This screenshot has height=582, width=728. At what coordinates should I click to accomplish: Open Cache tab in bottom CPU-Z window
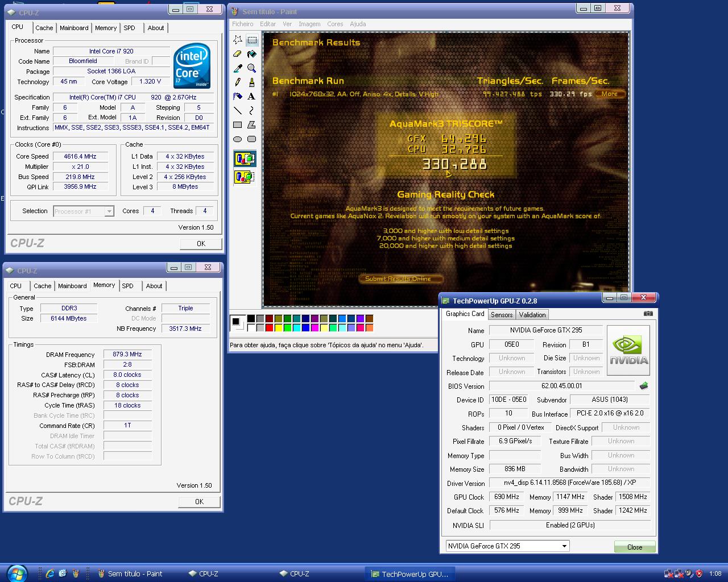(x=42, y=286)
